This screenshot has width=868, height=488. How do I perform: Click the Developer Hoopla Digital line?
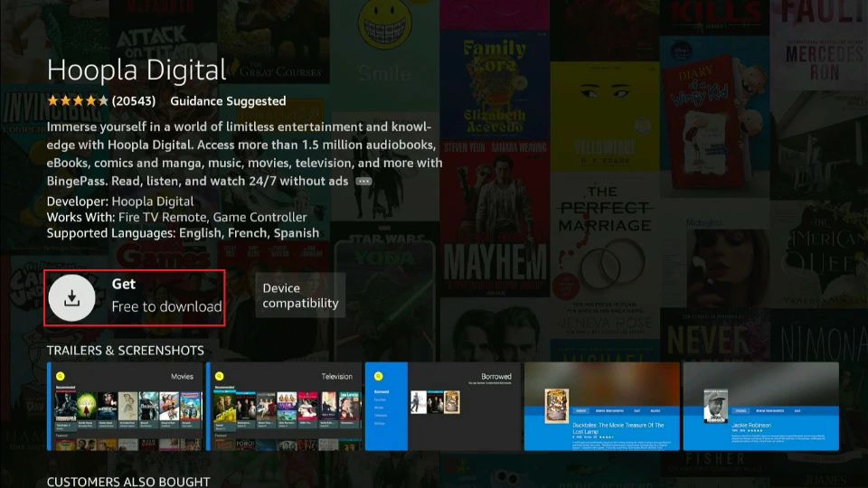click(120, 202)
